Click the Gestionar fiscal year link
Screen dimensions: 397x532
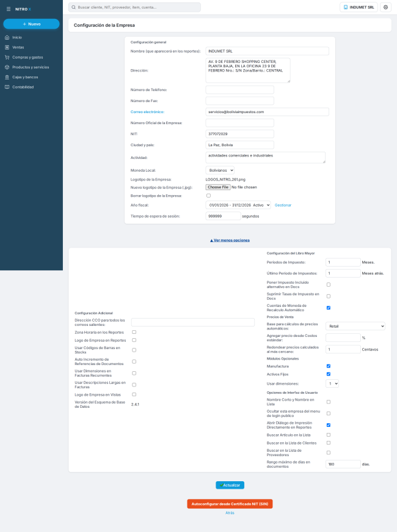click(283, 205)
